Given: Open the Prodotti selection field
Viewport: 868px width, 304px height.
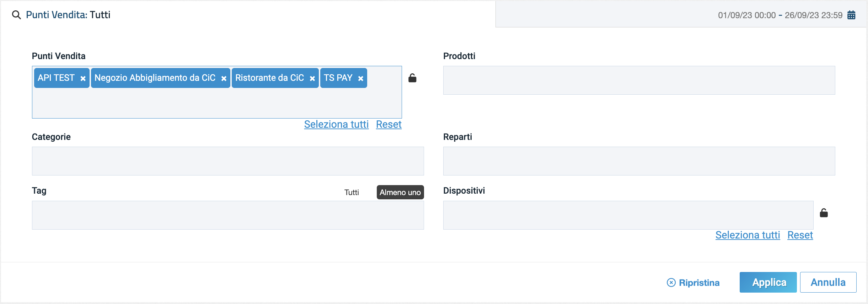Looking at the screenshot, I should pyautogui.click(x=639, y=80).
